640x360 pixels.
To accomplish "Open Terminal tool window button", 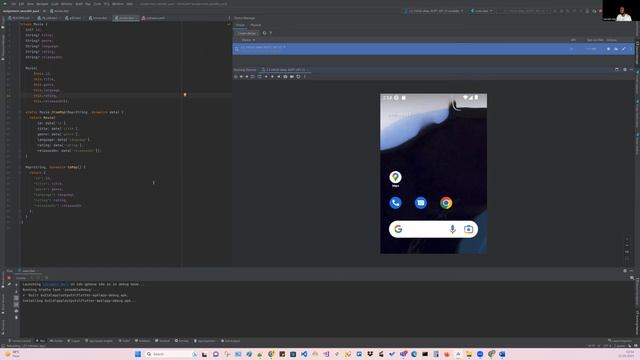I will [x=162, y=341].
